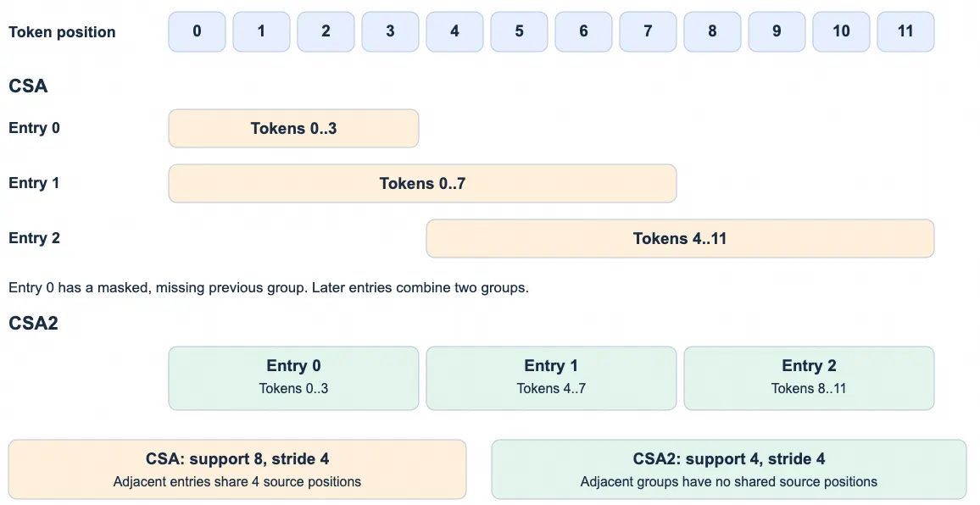The width and height of the screenshot is (980, 505).
Task: Click 'CSA: support 8, stride 4' card
Action: [237, 469]
